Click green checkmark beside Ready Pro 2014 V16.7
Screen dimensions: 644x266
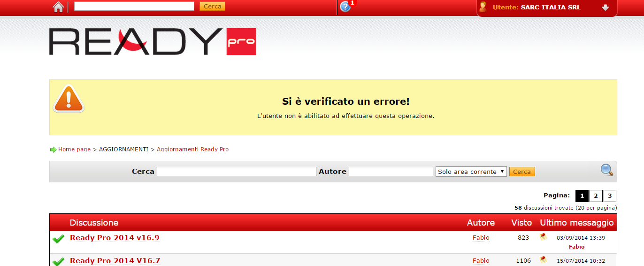pyautogui.click(x=58, y=262)
